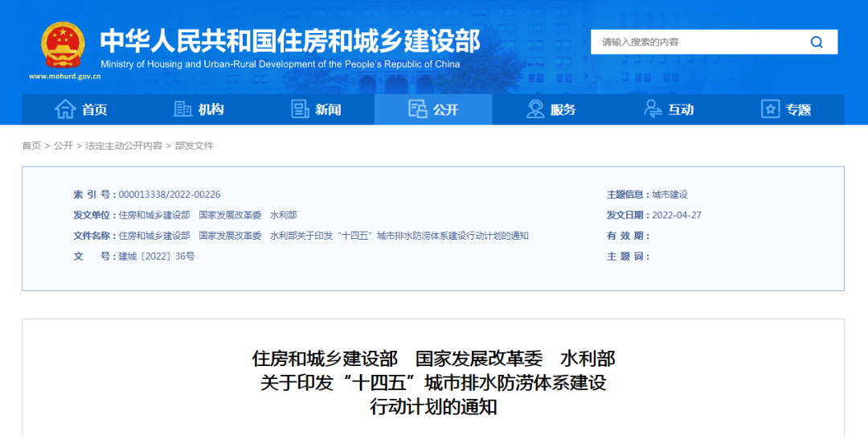Open 法定主动公开内容 breadcrumb link
868x436 pixels.
(124, 146)
